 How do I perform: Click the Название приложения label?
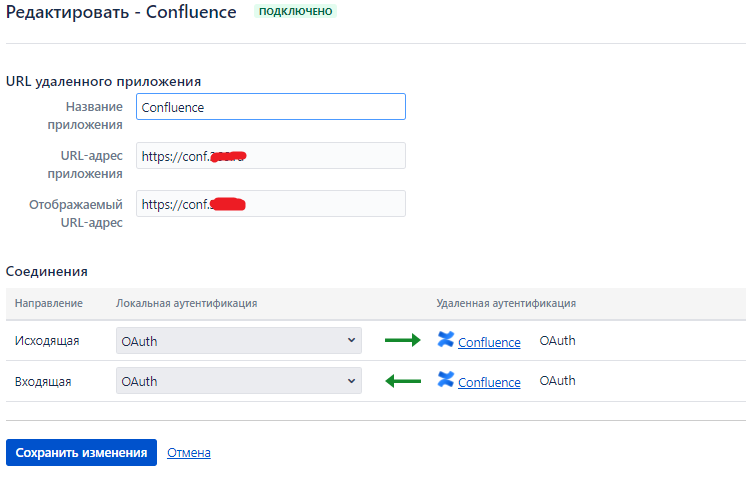[85, 116]
